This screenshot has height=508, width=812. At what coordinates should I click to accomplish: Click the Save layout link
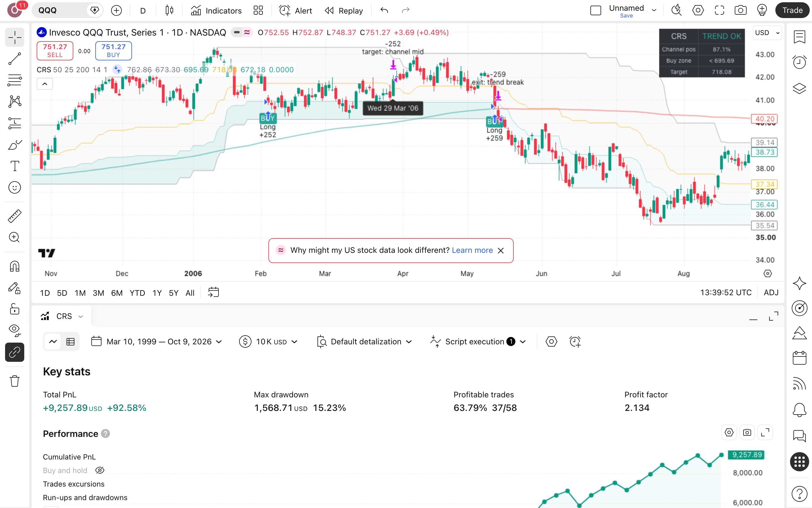coord(626,16)
